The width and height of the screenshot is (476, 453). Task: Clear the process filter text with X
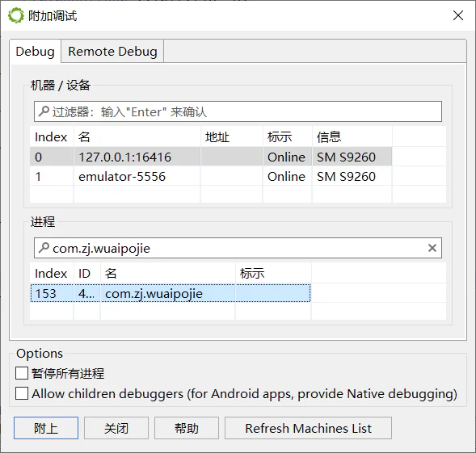tap(432, 248)
